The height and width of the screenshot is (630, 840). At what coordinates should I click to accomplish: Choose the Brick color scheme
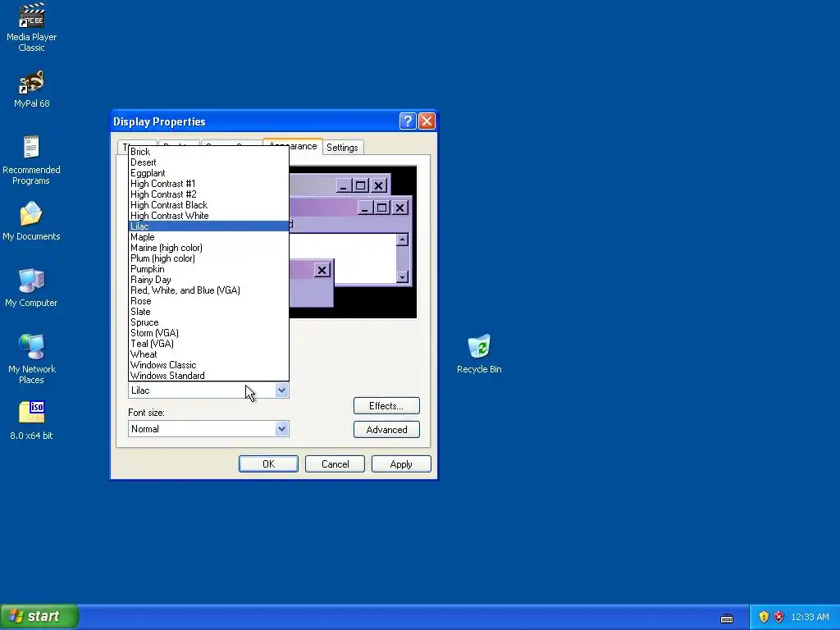pyautogui.click(x=209, y=152)
